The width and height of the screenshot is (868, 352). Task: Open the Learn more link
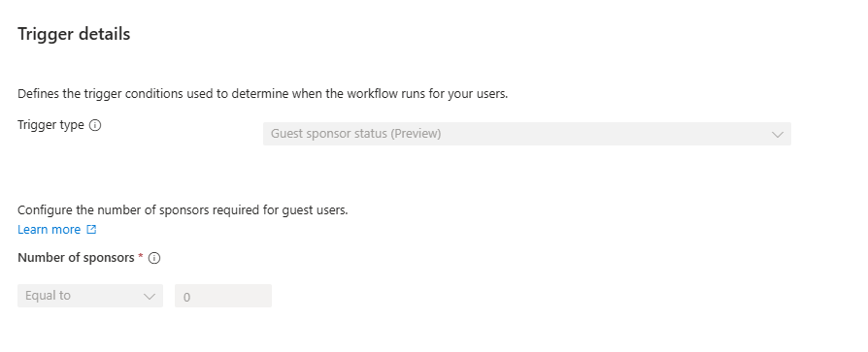pyautogui.click(x=50, y=229)
